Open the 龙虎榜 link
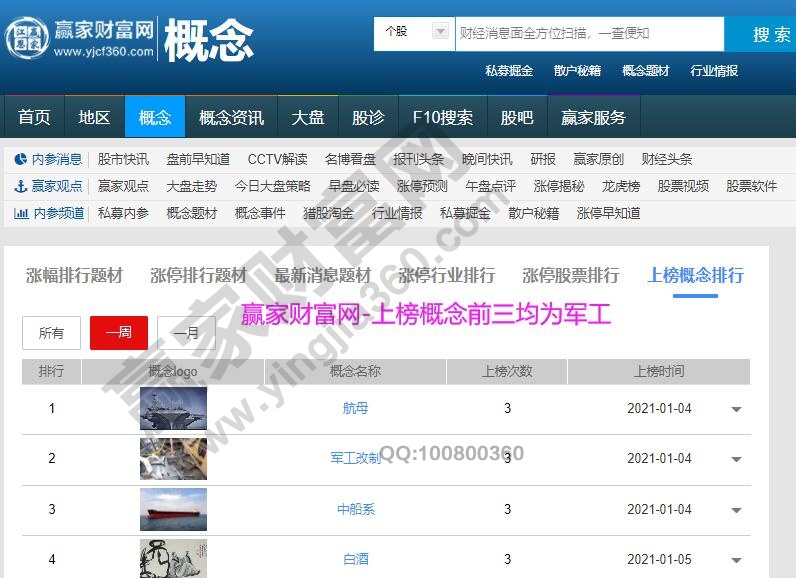Viewport: 796px width, 578px height. 621,186
